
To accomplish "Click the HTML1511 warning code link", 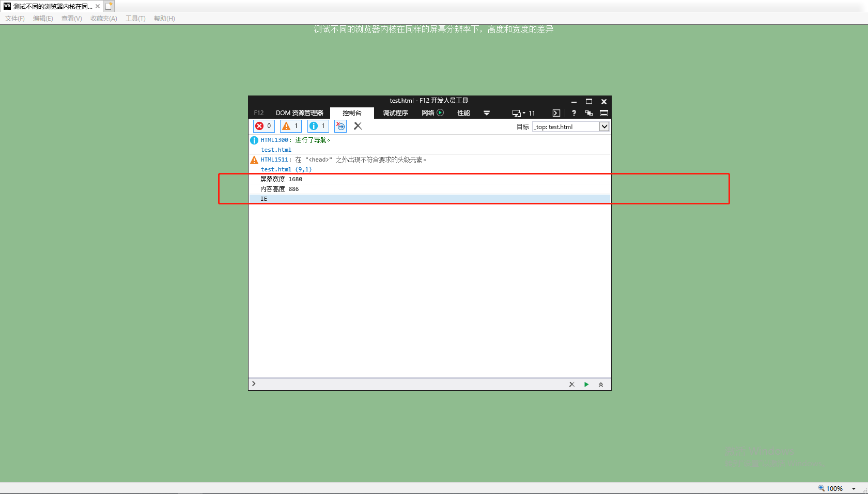I will coord(274,160).
